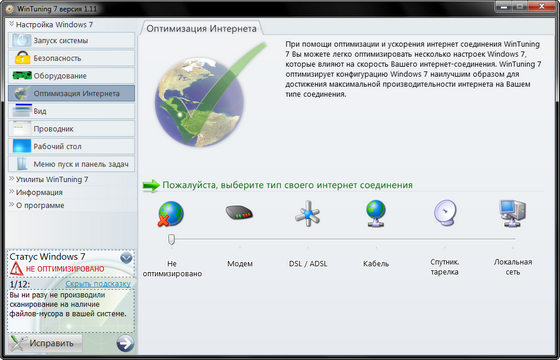This screenshot has width=560, height=360.
Task: Expand the О программе section
Action: pos(12,205)
